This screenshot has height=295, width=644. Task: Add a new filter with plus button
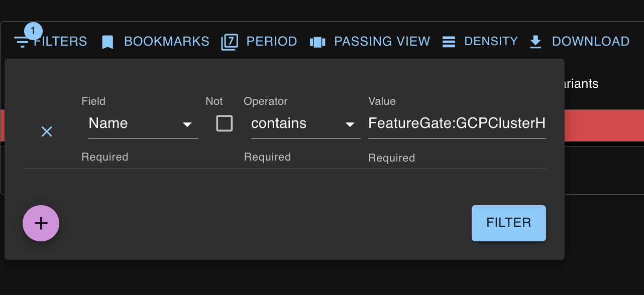41,223
